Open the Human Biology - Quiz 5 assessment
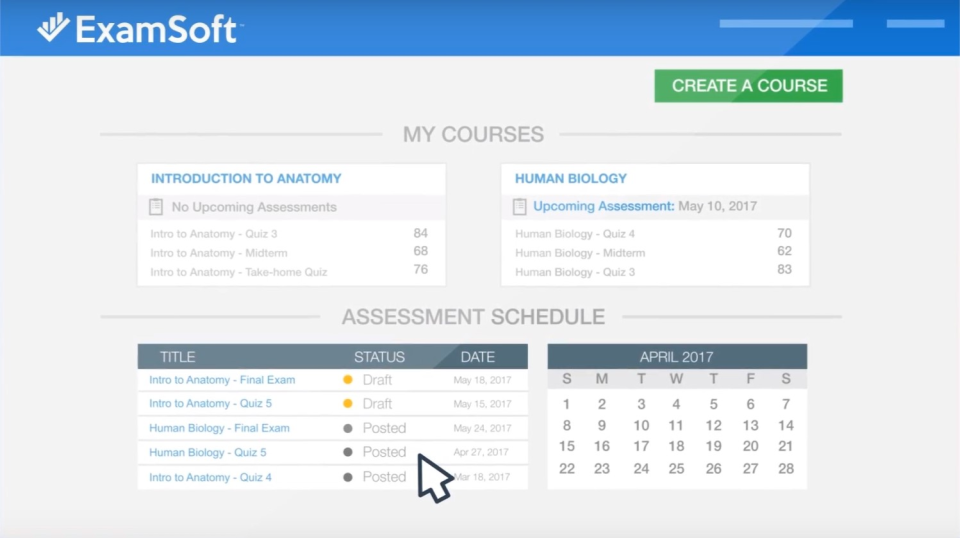Screen dimensions: 960x538 coord(208,453)
